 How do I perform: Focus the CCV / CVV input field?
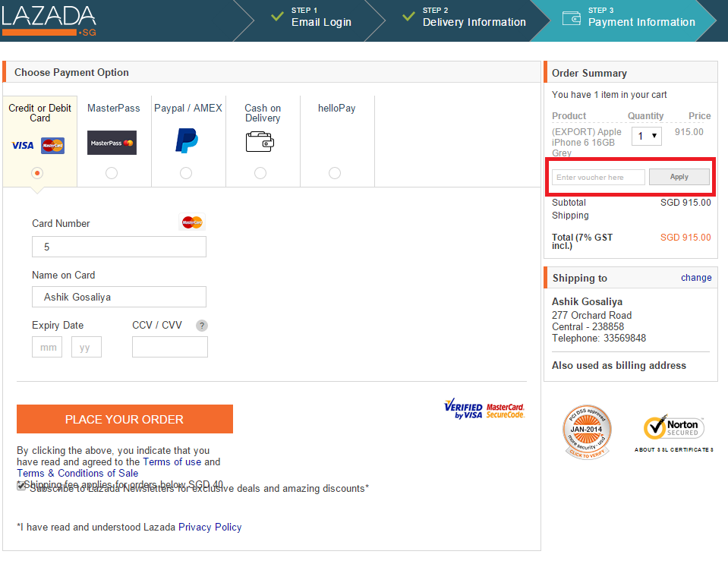click(170, 348)
